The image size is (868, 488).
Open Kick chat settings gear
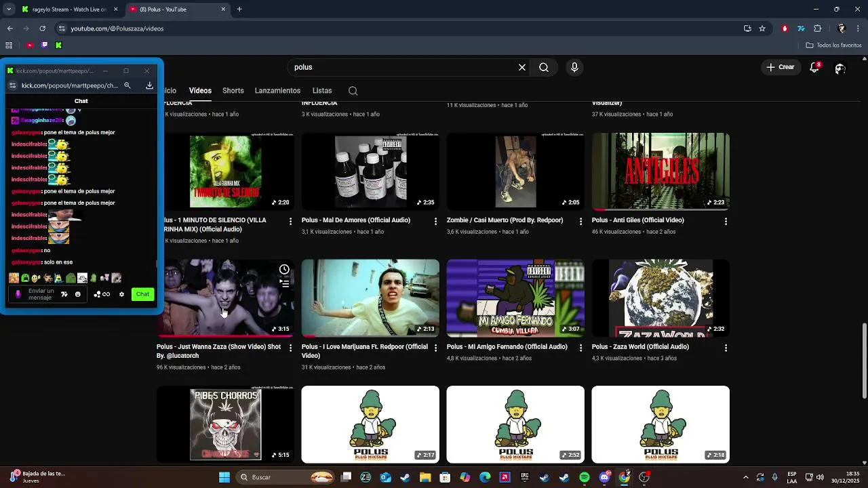(121, 294)
